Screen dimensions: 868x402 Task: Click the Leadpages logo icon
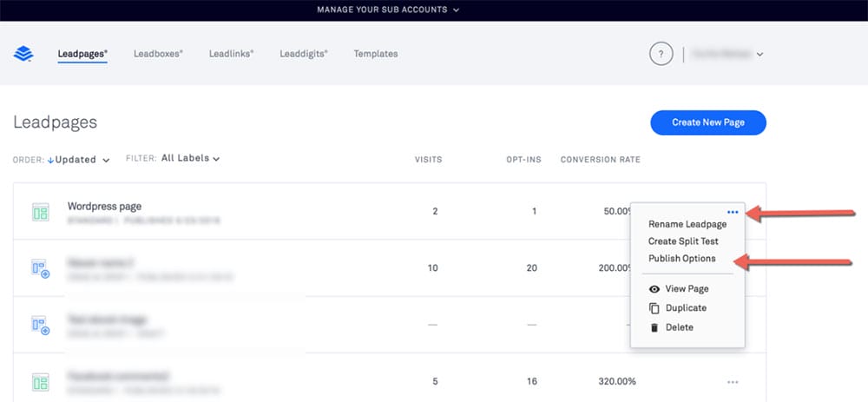23,54
